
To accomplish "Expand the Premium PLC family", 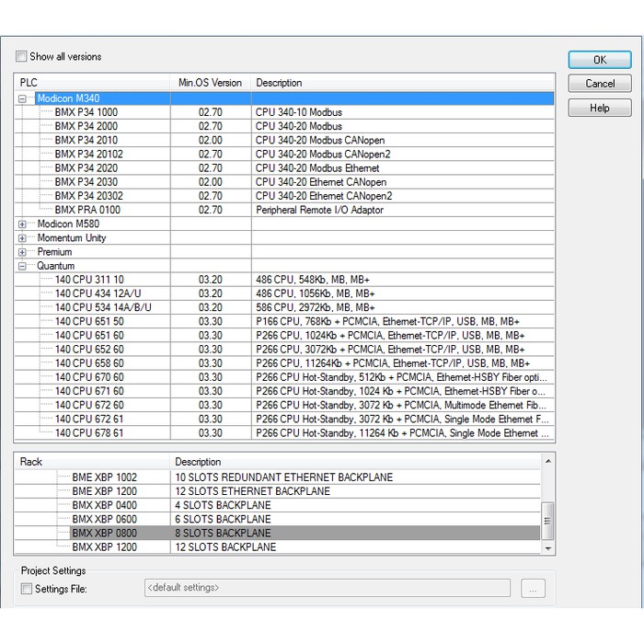I will 23,251.
